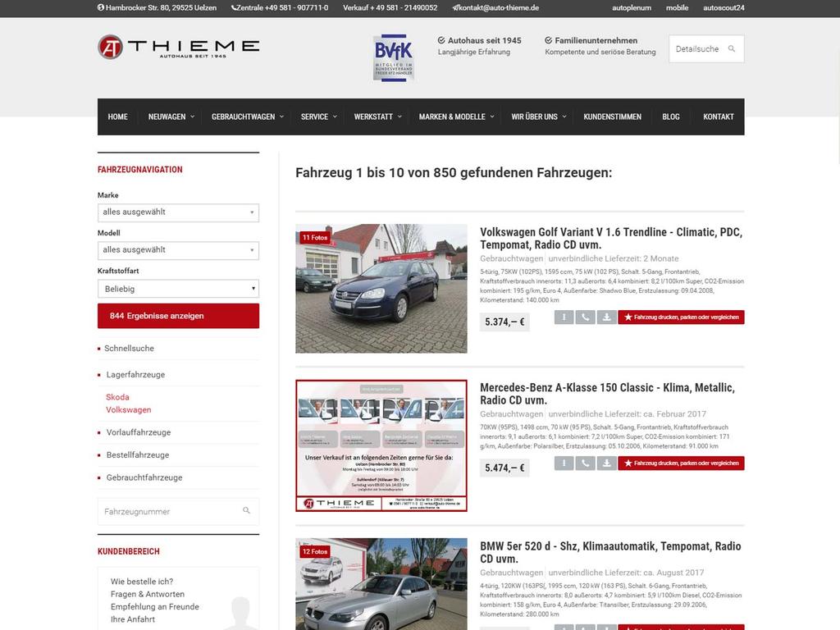Go to Home in navigation bar
This screenshot has height=630, width=840.
pos(118,116)
